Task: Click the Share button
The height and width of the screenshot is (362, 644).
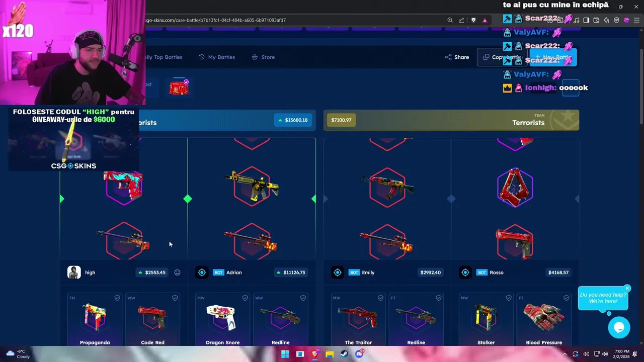Action: pos(457,57)
